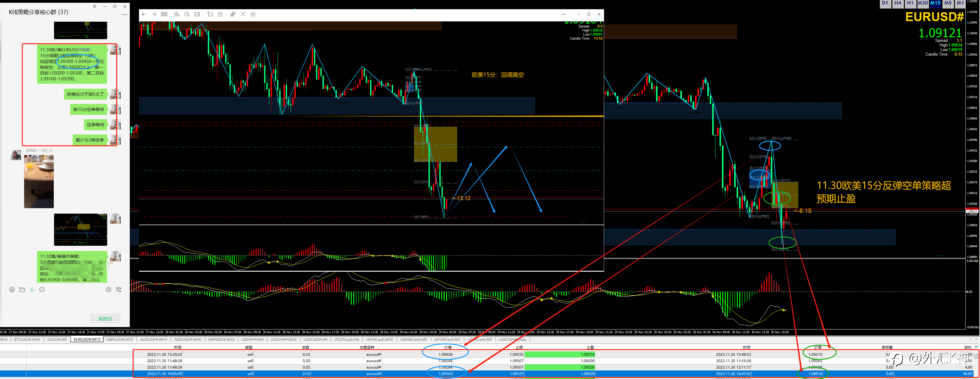This screenshot has width=980, height=379.
Task: Open the GOLD#,M5 chart tab
Action: (57, 339)
